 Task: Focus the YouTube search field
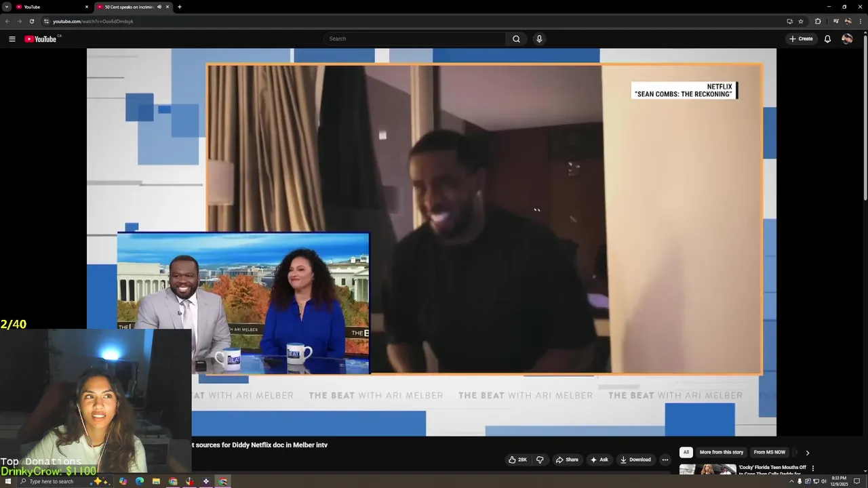tap(415, 39)
